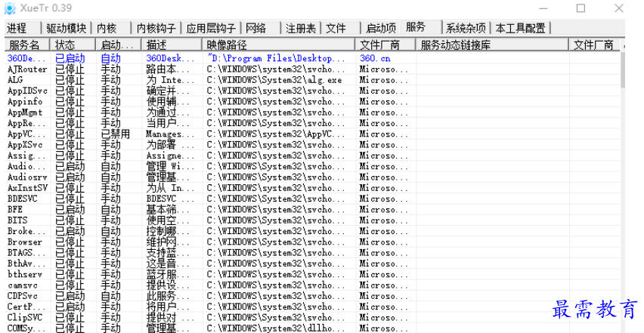This screenshot has height=333, width=644.
Task: Open the 驱动模块 tab
Action: tap(67, 28)
